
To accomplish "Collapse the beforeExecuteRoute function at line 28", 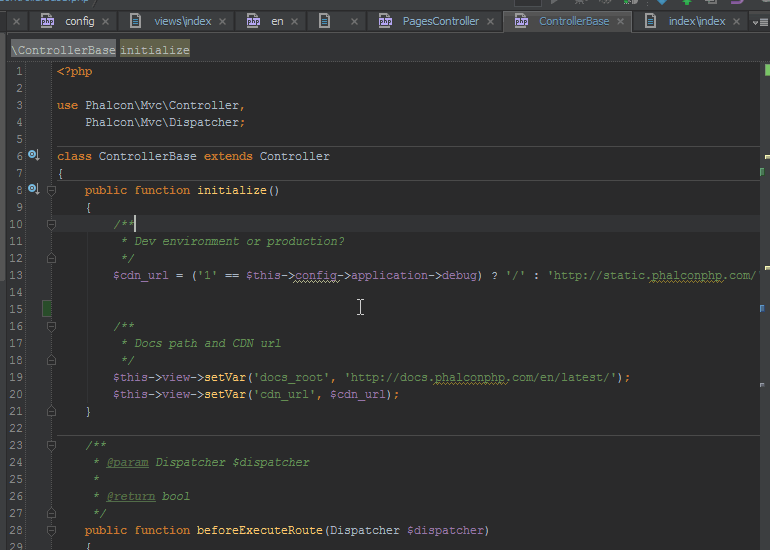I will 52,530.
